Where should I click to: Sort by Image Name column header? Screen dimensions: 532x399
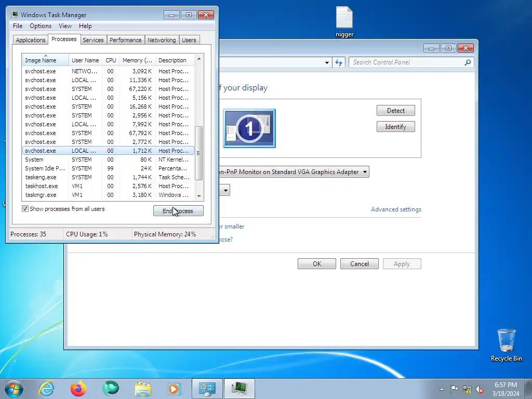(x=46, y=60)
